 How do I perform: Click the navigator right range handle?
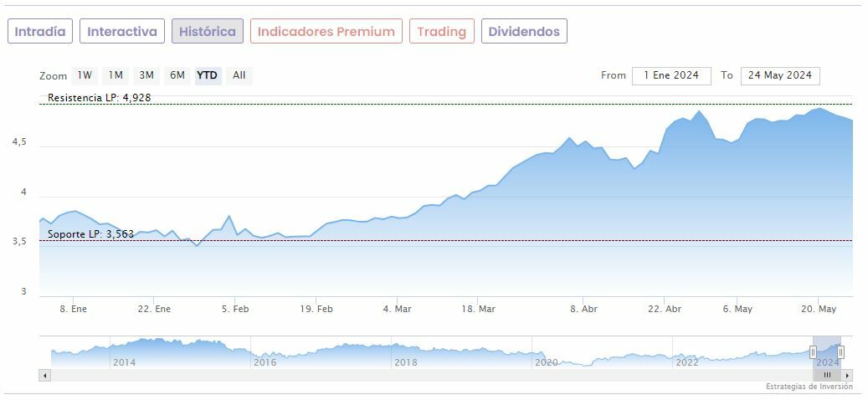click(841, 352)
